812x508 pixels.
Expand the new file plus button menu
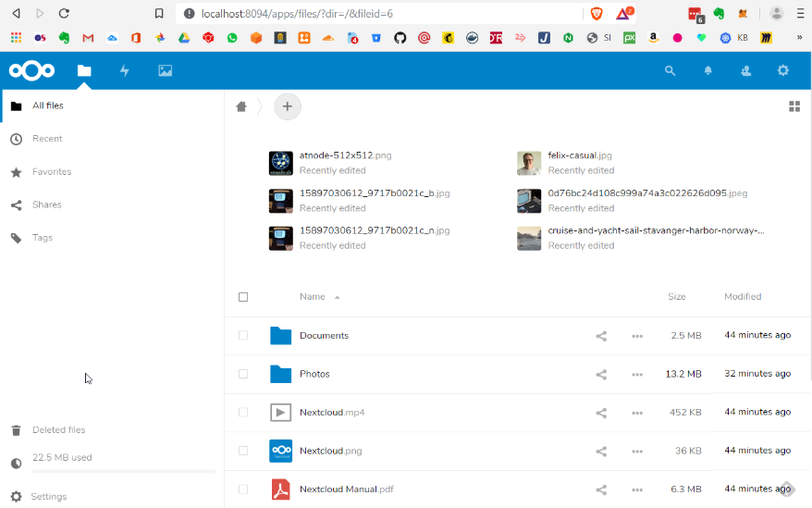pos(288,106)
